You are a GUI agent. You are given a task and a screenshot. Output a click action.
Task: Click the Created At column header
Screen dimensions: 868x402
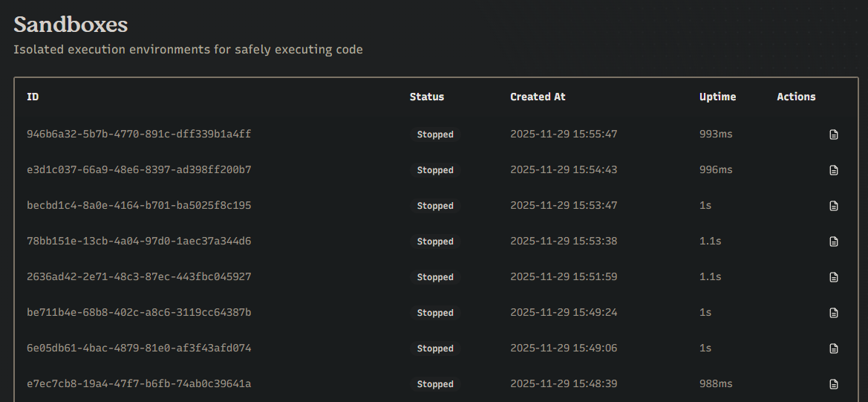point(538,97)
